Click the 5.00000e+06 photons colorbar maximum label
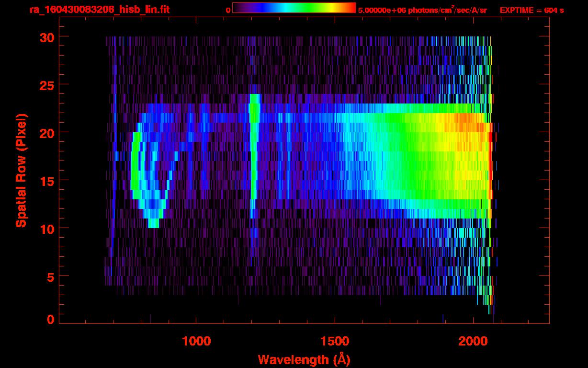 pyautogui.click(x=422, y=10)
